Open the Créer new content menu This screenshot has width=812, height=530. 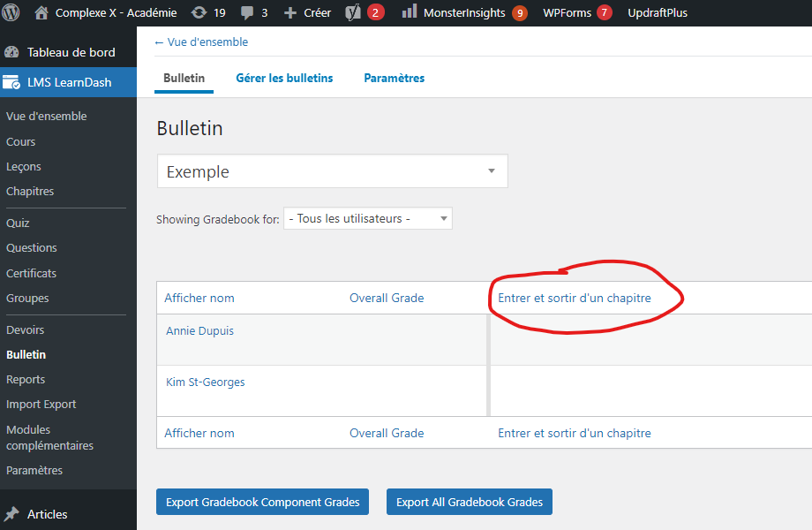point(307,12)
